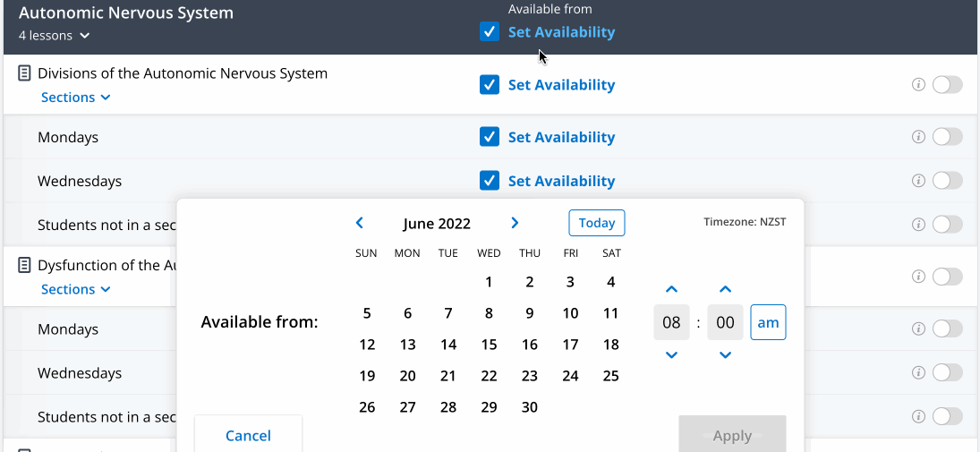The height and width of the screenshot is (452, 980).
Task: Uncheck Autonomic Nervous System header availability checkbox
Action: pyautogui.click(x=490, y=32)
